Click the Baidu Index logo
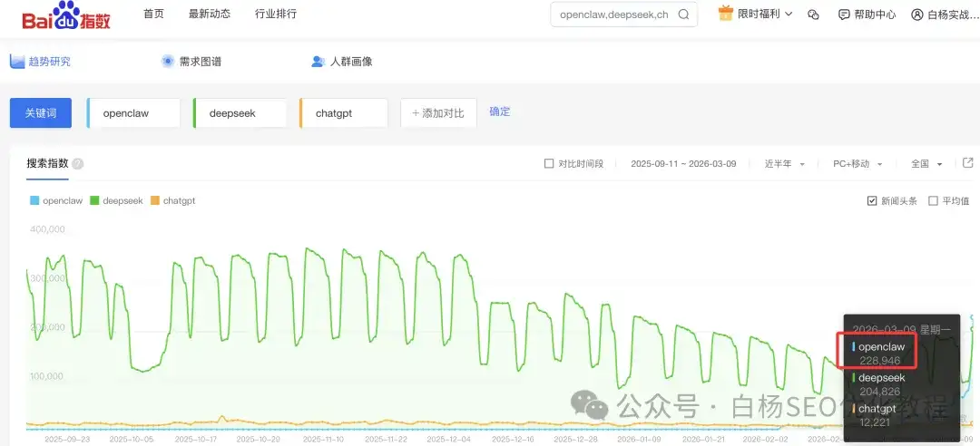This screenshot has width=980, height=446. (66, 15)
